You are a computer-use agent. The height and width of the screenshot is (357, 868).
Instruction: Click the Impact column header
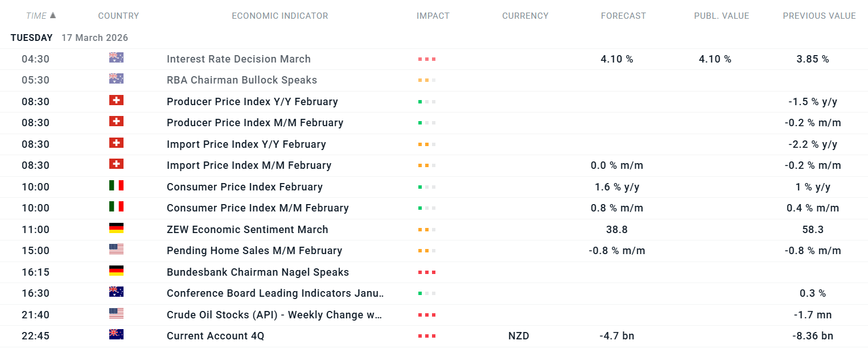tap(433, 16)
